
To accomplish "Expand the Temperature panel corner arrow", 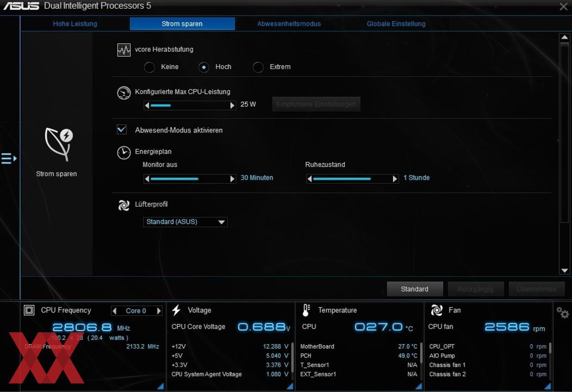I will tap(419, 386).
